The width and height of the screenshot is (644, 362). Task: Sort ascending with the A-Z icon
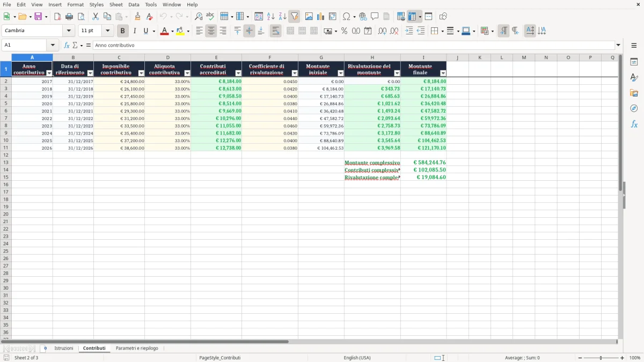270,17
